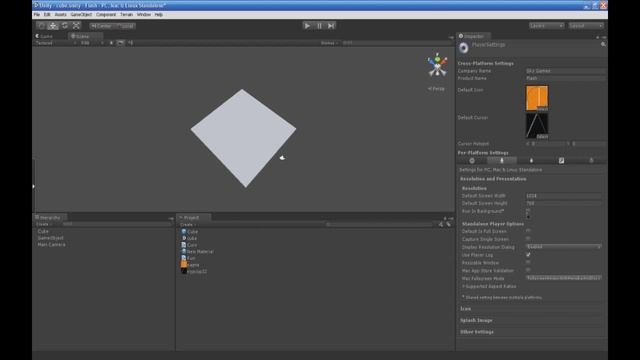Open the Help menu
This screenshot has height=360, width=640.
point(159,15)
